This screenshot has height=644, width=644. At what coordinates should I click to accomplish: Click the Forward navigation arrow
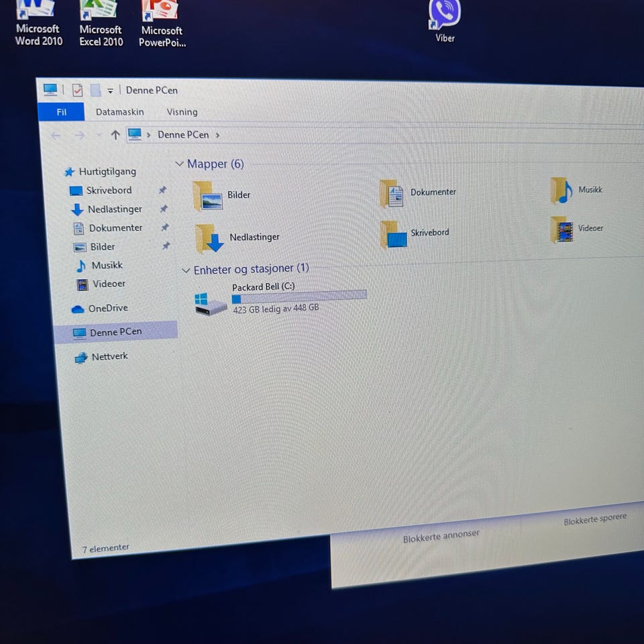pos(80,135)
